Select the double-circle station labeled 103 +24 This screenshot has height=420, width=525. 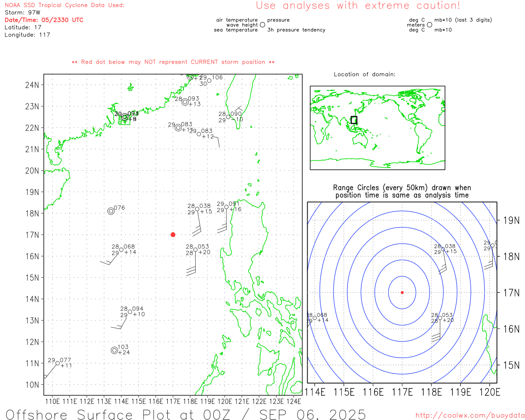[114, 350]
